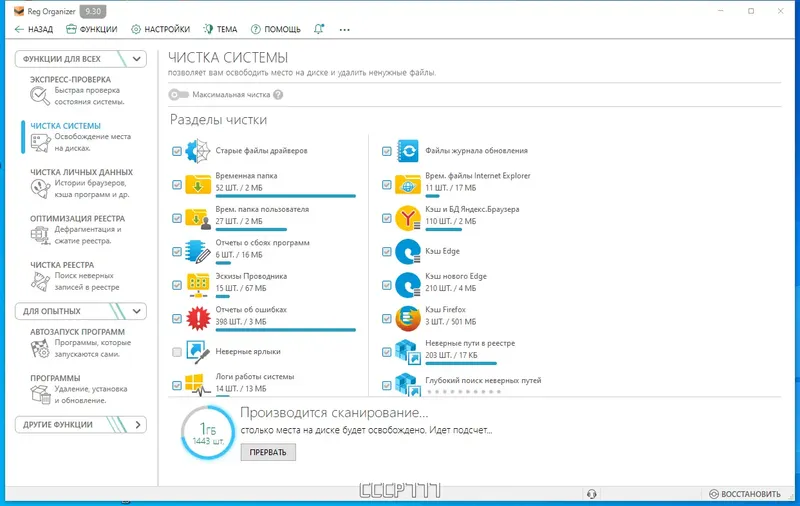This screenshot has height=506, width=800.
Task: Go back with the Назад button
Action: pos(34,29)
